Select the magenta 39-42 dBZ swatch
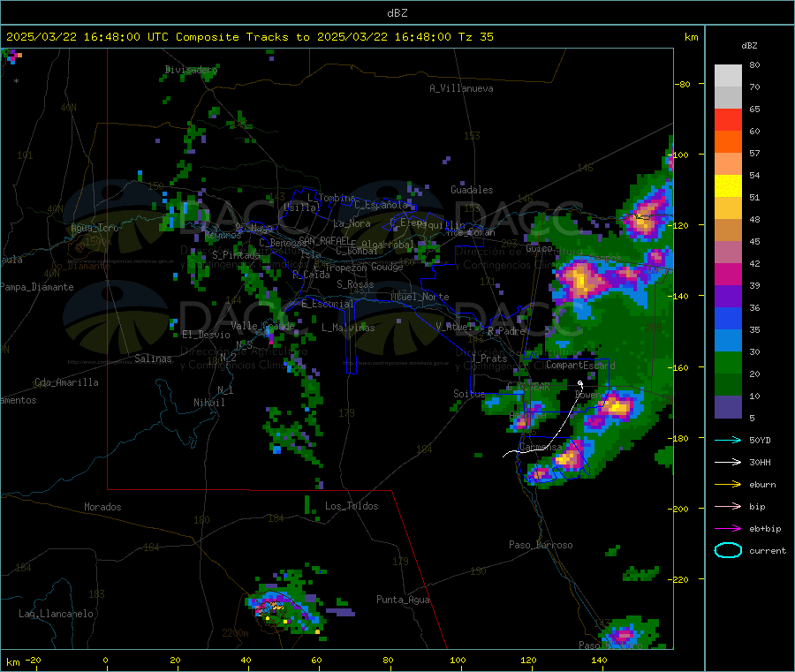 (x=728, y=274)
